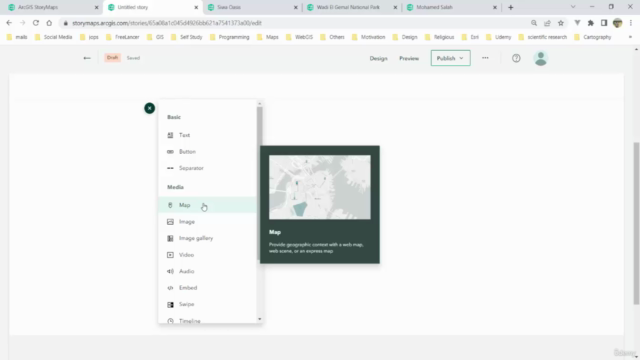Reload the page
The image size is (640, 360).
(x=36, y=23)
